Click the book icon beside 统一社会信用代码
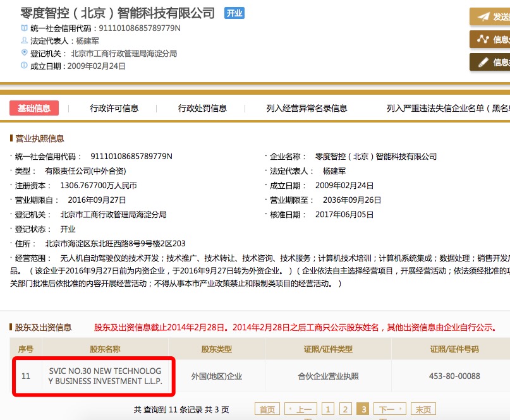This screenshot has height=420, width=510. tap(24, 28)
